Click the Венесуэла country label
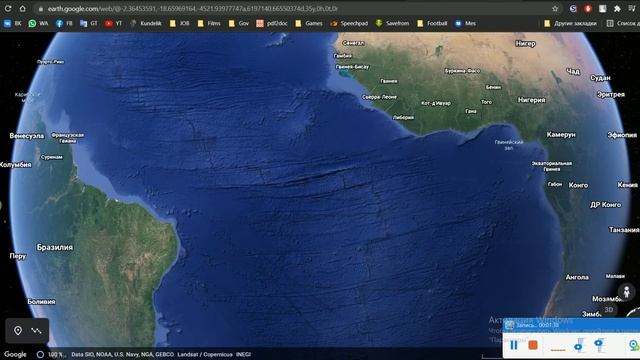Image resolution: width=640 pixels, height=360 pixels. pos(27,136)
